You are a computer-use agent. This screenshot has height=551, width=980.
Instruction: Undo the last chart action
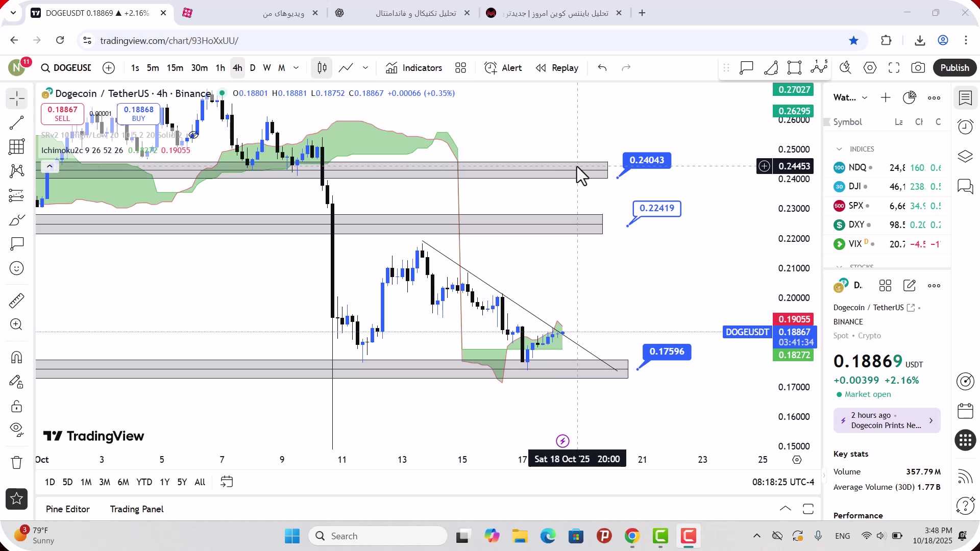(602, 68)
